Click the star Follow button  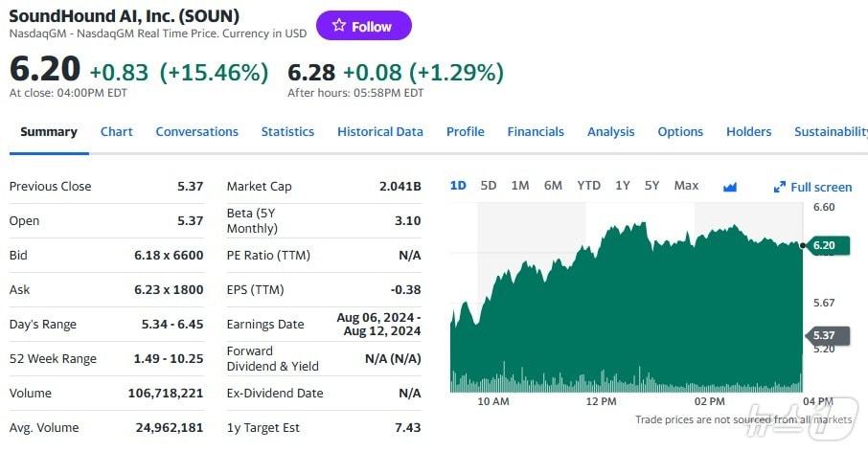point(363,26)
